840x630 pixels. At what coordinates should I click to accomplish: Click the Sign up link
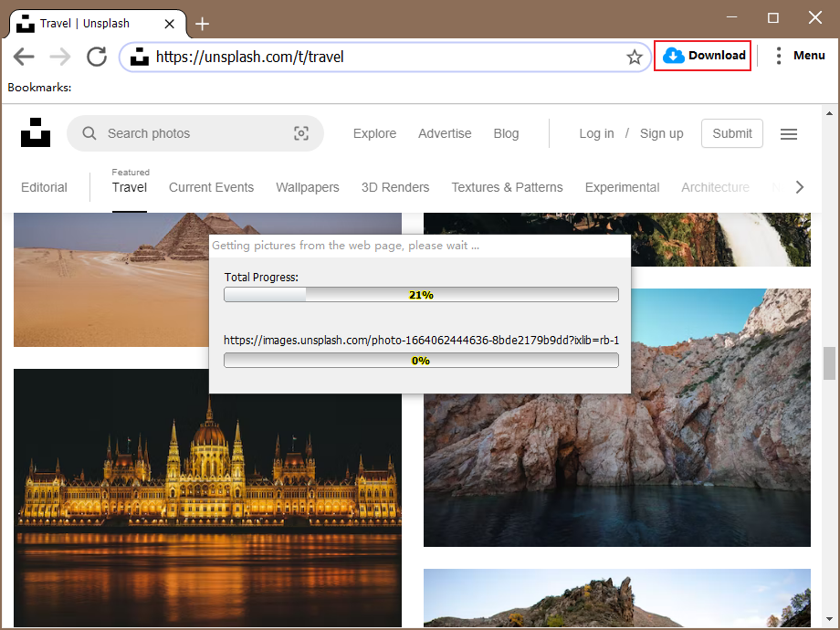point(661,133)
